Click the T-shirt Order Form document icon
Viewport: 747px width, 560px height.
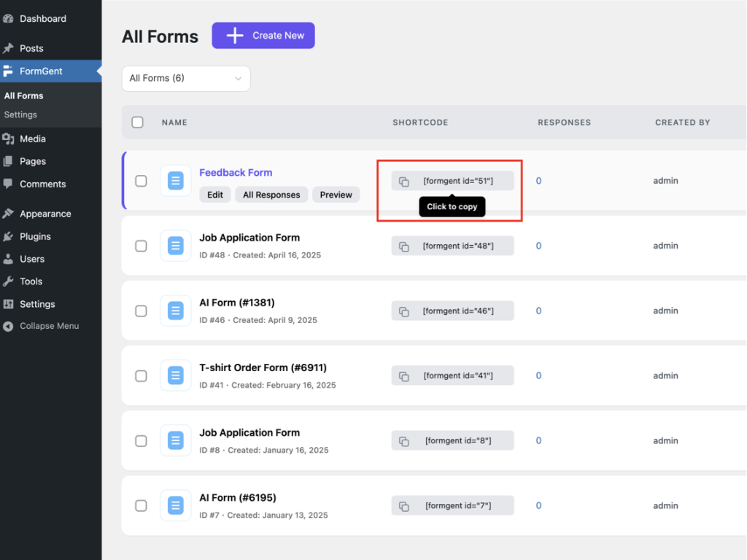[x=175, y=376]
